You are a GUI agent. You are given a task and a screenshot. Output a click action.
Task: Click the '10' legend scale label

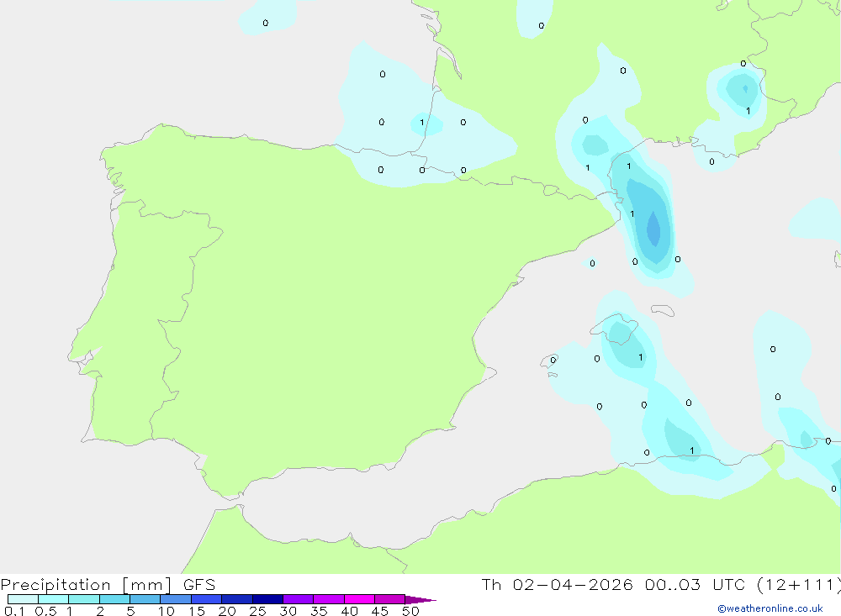(x=167, y=611)
